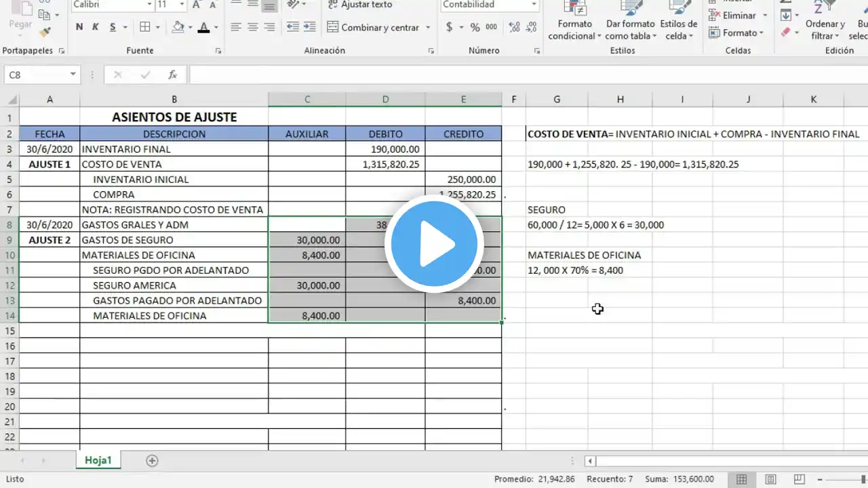Apply thousands separator (000) style

click(x=492, y=27)
